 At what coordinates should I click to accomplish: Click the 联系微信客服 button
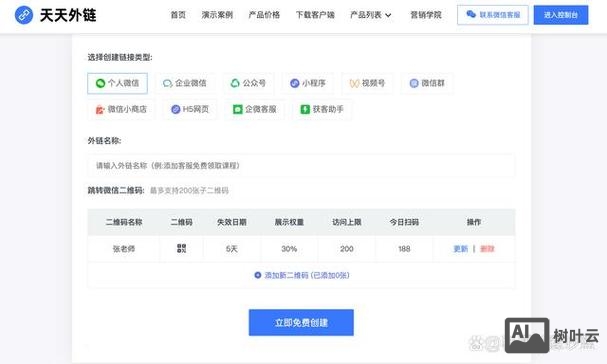point(493,15)
